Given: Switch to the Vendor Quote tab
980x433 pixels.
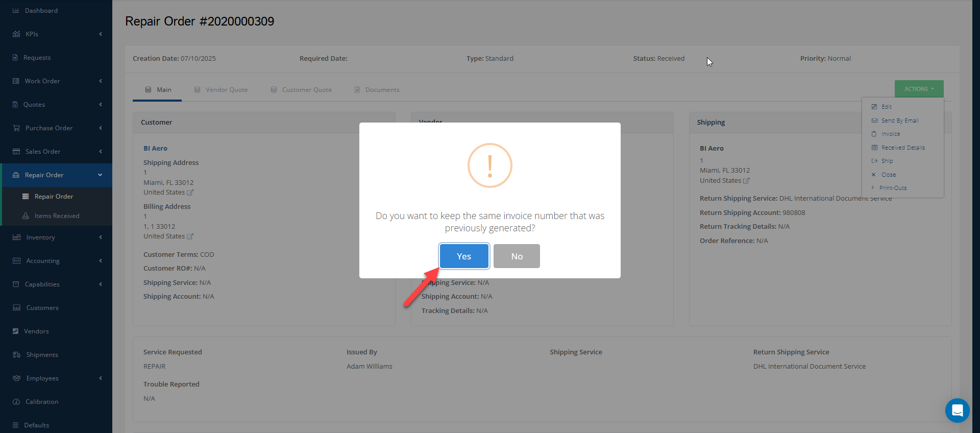Looking at the screenshot, I should point(221,90).
